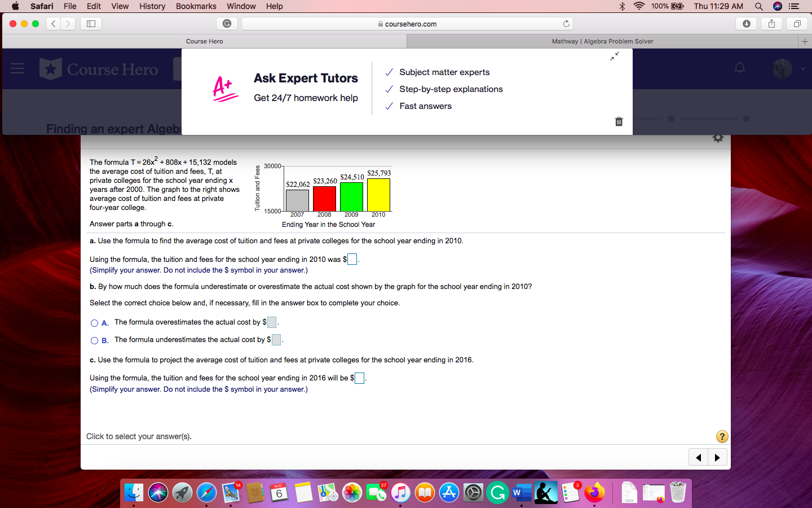Go to next question arrow

(x=717, y=457)
